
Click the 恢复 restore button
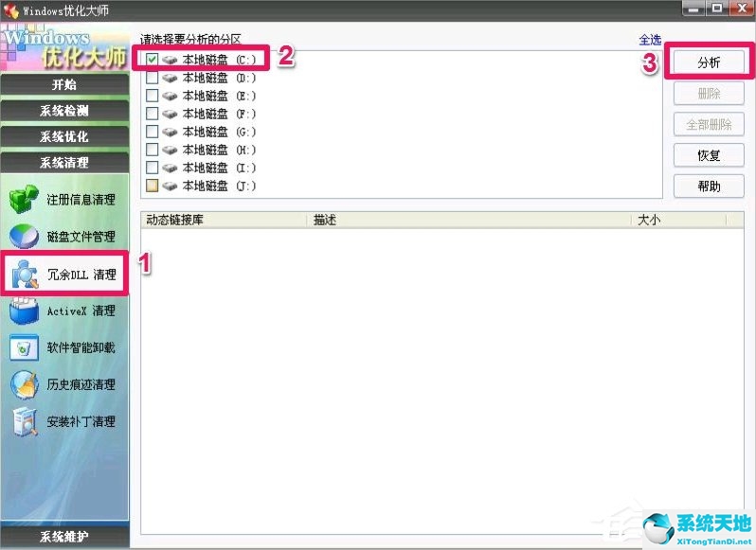click(x=709, y=155)
